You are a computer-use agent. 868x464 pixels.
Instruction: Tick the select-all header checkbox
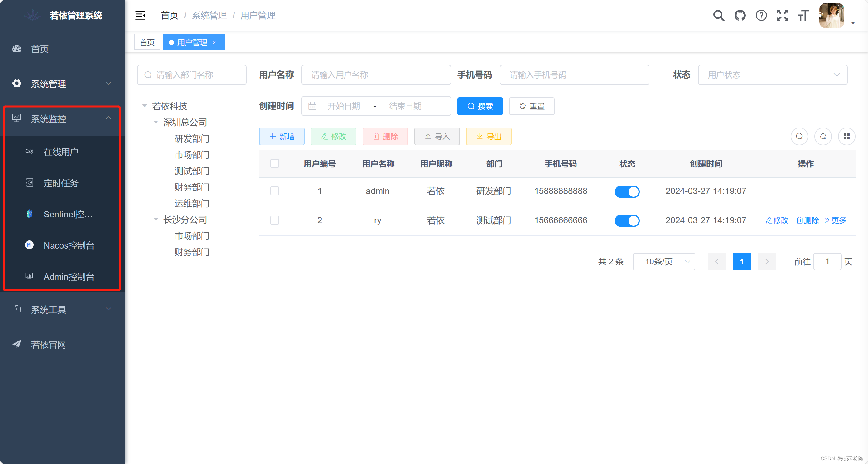click(x=275, y=164)
